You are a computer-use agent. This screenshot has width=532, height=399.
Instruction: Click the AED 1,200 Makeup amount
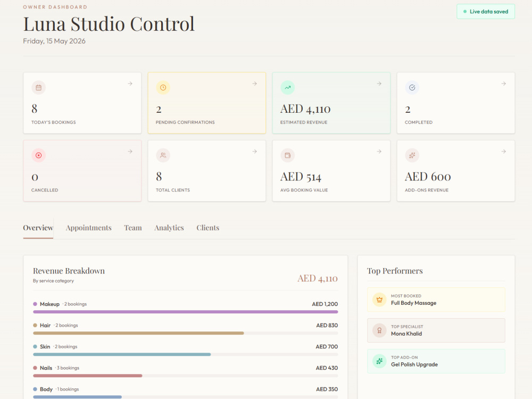(325, 304)
